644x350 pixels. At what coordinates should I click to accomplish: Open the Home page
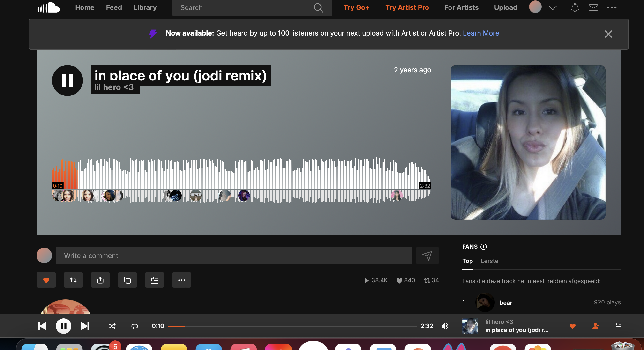(x=84, y=7)
